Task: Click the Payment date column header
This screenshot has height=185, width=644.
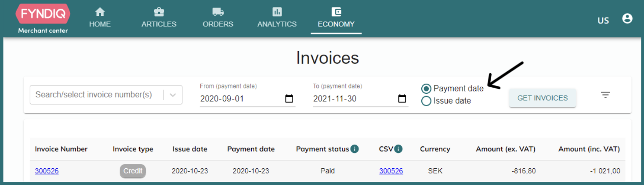Action: pos(251,149)
